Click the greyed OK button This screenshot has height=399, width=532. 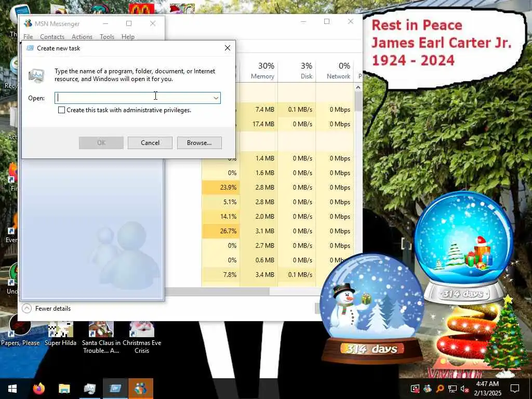point(101,143)
